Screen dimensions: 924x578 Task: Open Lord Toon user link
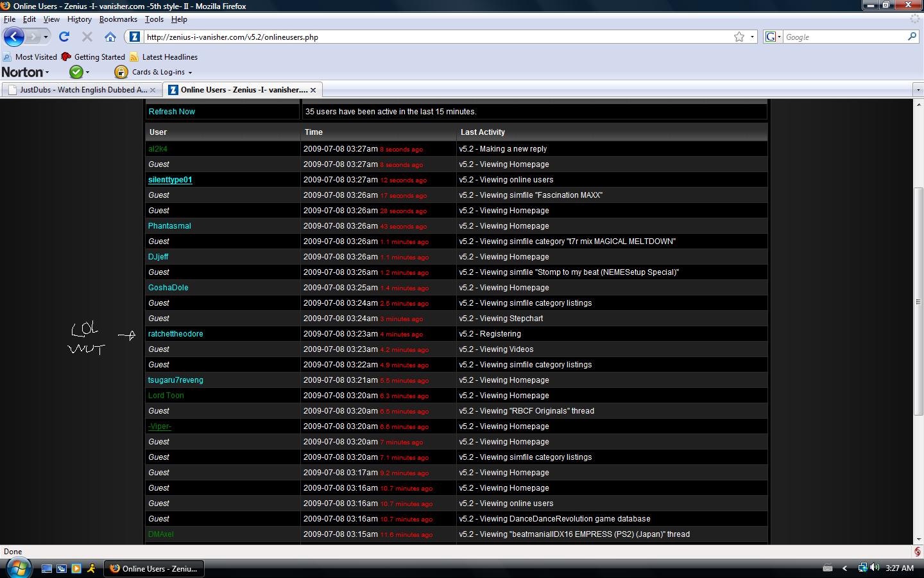click(x=166, y=396)
